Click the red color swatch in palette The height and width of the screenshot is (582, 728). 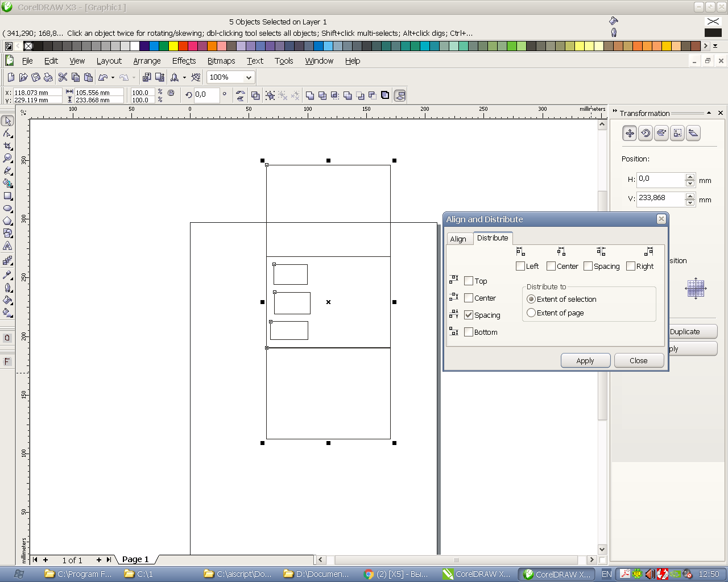point(184,46)
